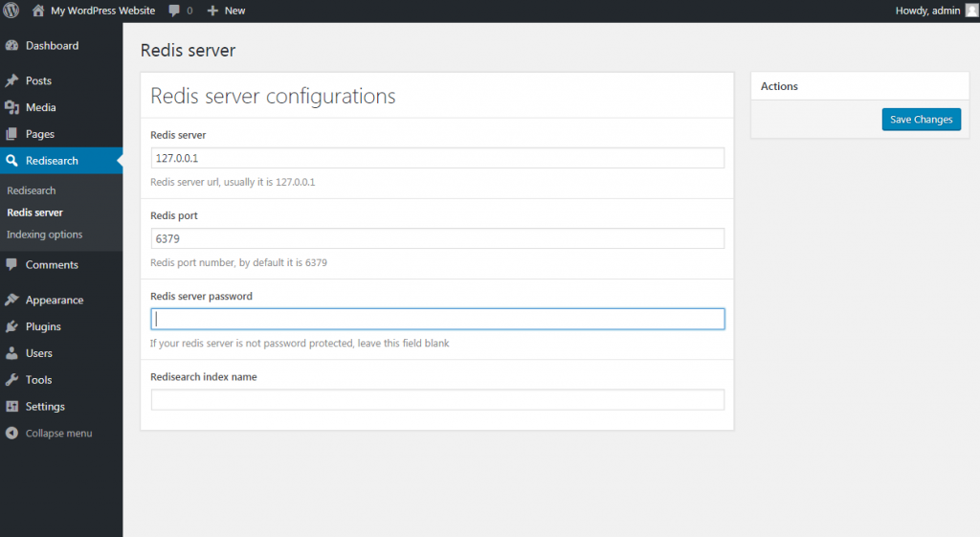
Task: Click the Plugins plug icon
Action: 11,326
